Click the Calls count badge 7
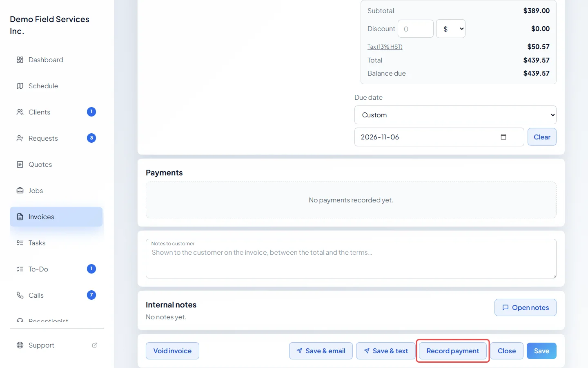Viewport: 588px width, 368px height. (91, 295)
